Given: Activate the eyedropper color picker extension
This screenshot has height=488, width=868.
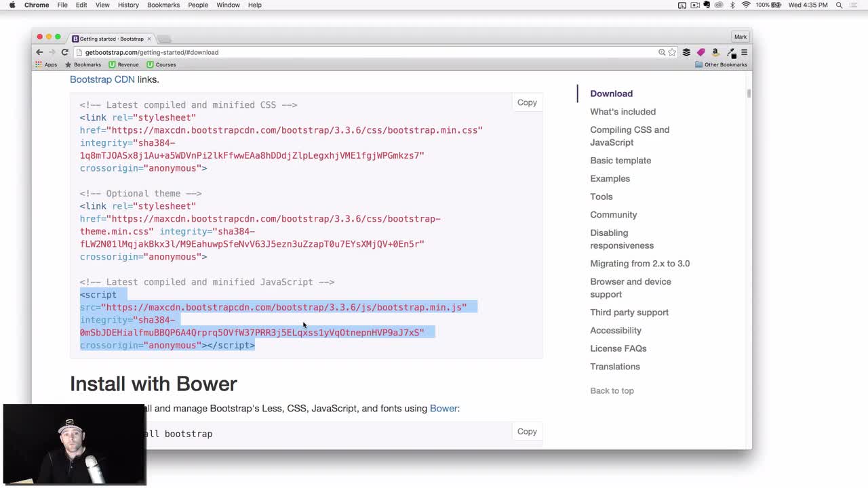Looking at the screenshot, I should tap(730, 52).
